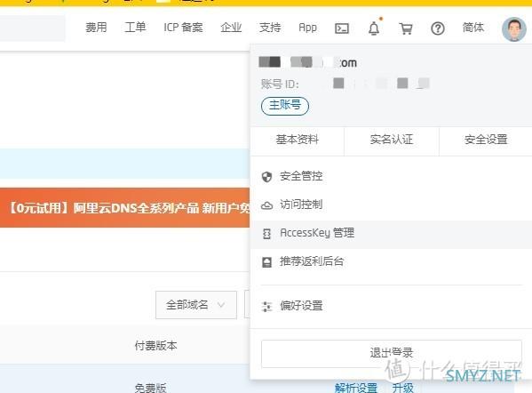
Task: Click the user avatar in top bar
Action: click(514, 29)
